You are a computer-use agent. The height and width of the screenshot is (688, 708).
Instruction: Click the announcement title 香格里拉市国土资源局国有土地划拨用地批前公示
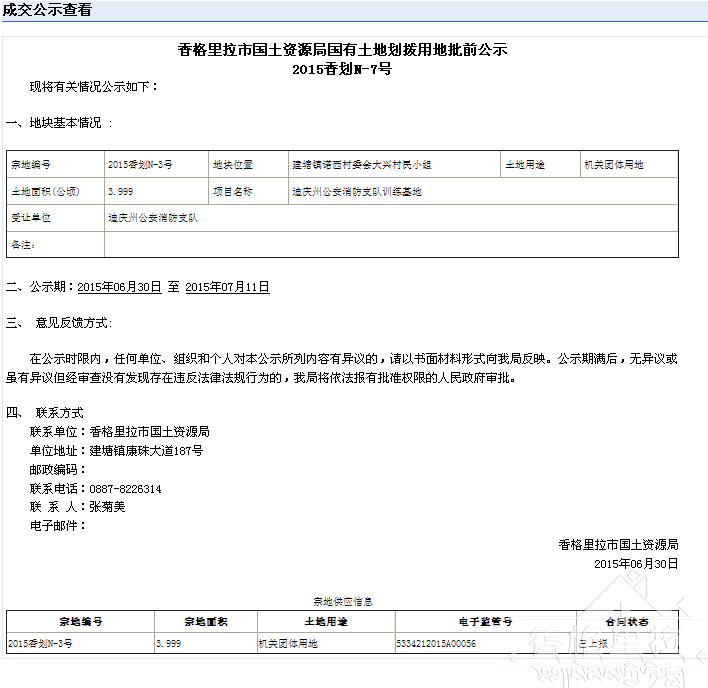pos(343,49)
